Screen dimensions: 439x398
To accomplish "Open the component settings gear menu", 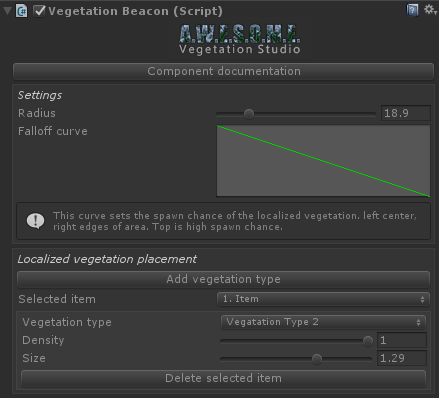I will point(430,10).
